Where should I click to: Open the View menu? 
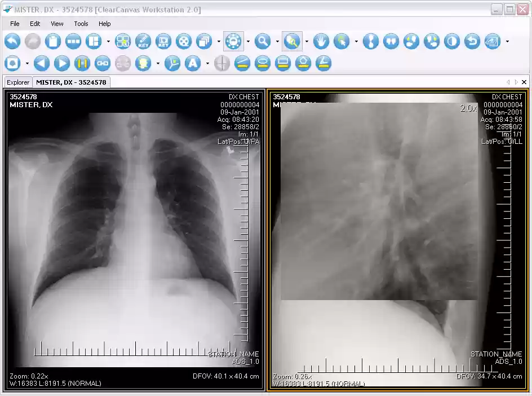pos(57,24)
